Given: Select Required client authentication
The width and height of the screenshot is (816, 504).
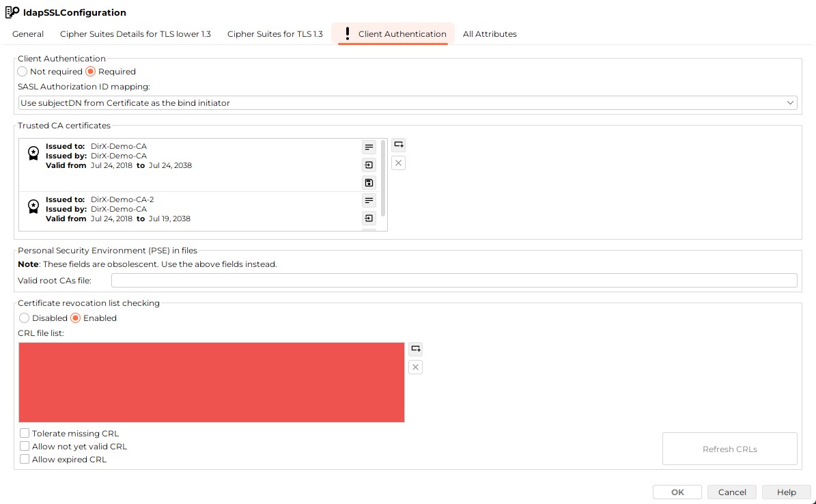Looking at the screenshot, I should (91, 71).
